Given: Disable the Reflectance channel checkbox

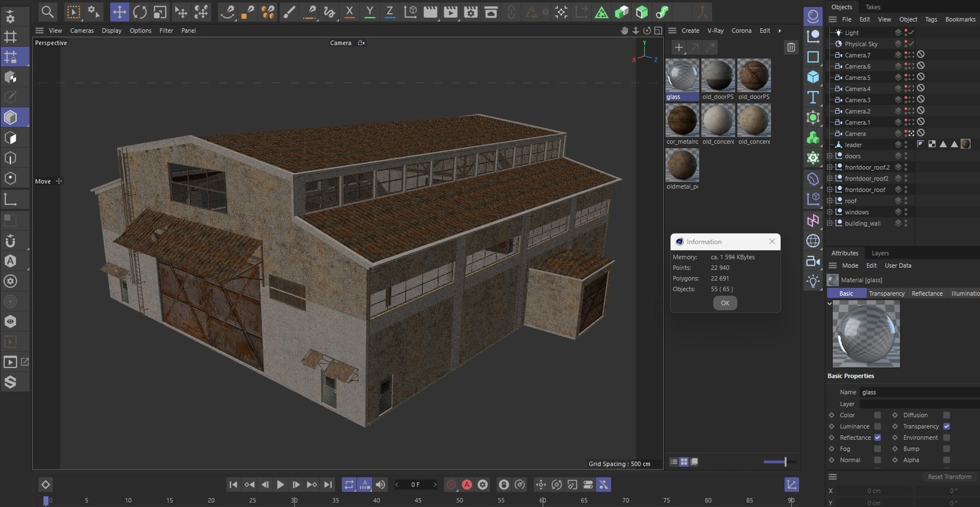Looking at the screenshot, I should 877,438.
